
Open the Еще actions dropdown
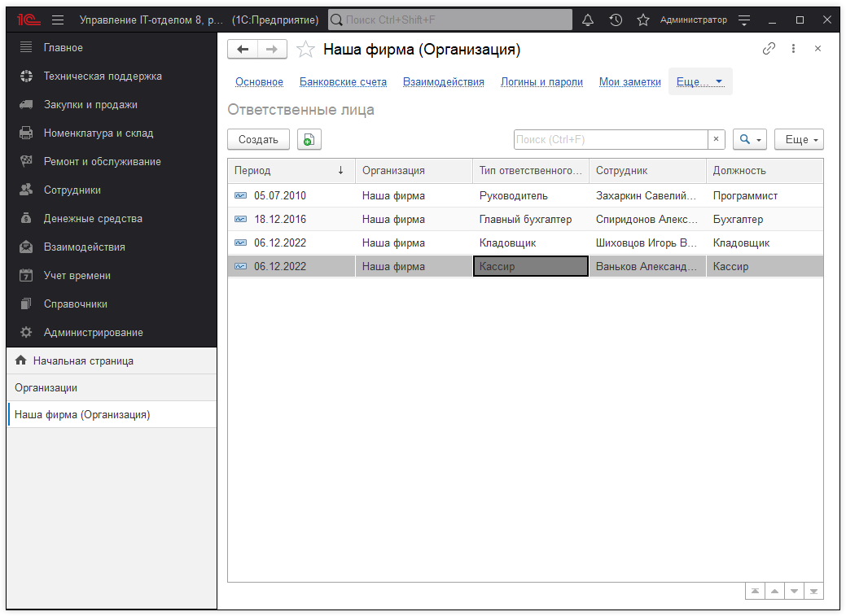[799, 139]
